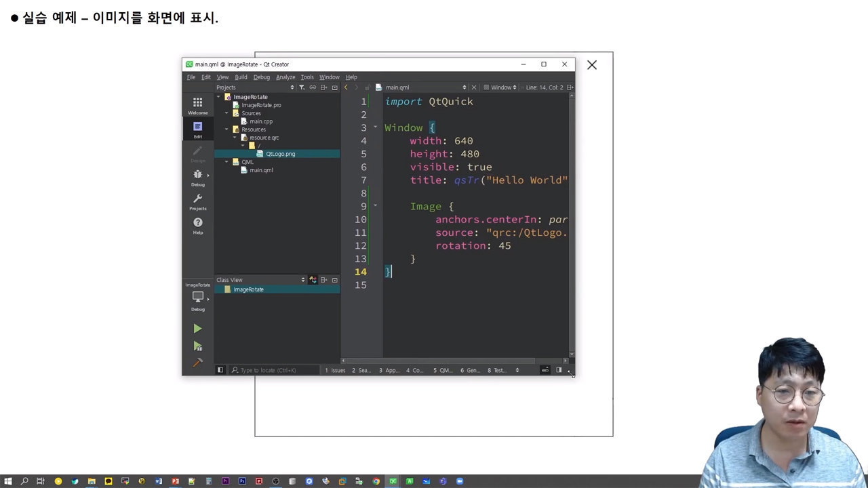
Task: Close main.qml document with X button
Action: click(x=474, y=87)
